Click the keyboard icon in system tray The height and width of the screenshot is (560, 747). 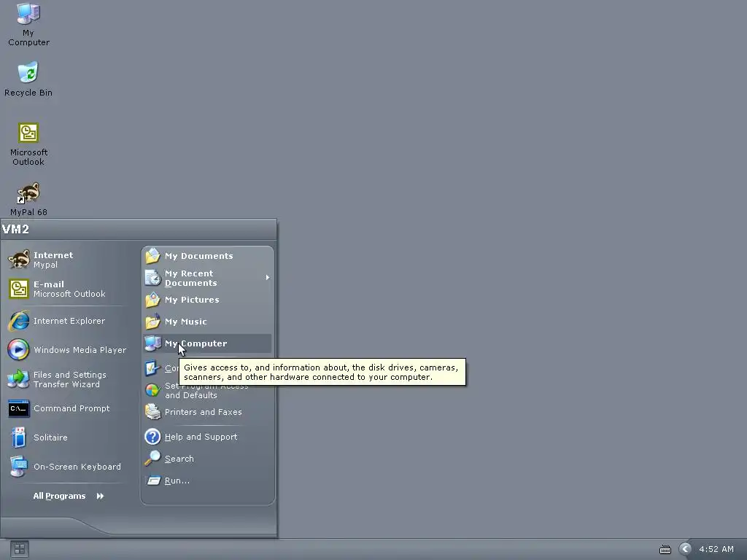pos(665,550)
